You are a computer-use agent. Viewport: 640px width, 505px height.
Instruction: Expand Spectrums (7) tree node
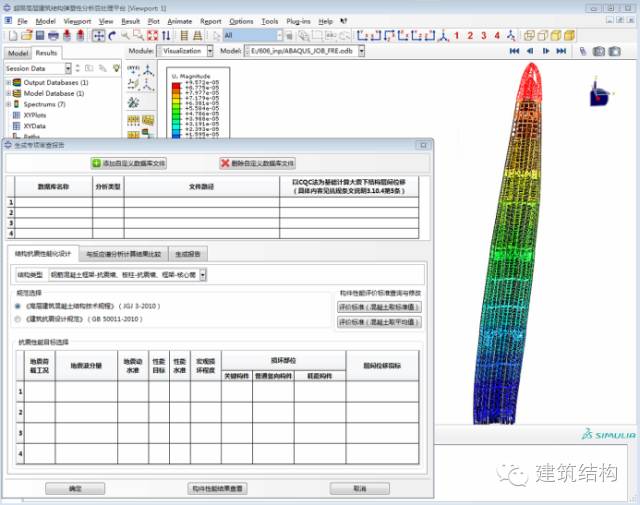click(x=9, y=104)
